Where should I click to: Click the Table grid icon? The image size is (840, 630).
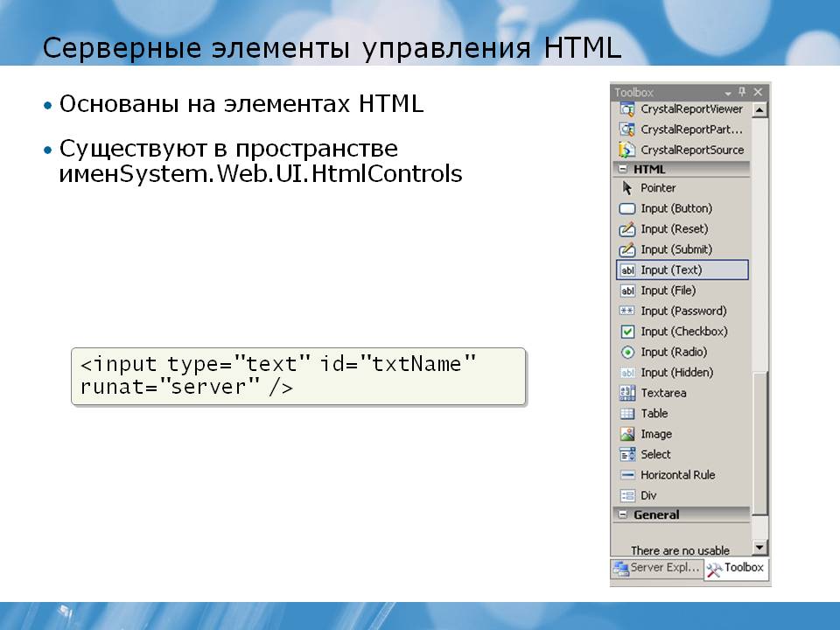[626, 414]
